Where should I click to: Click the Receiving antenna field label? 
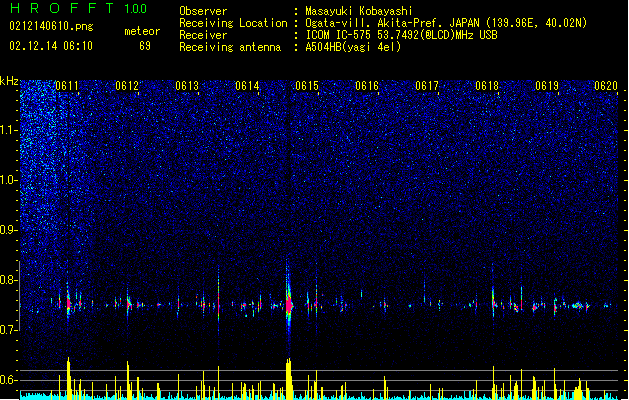coord(230,47)
